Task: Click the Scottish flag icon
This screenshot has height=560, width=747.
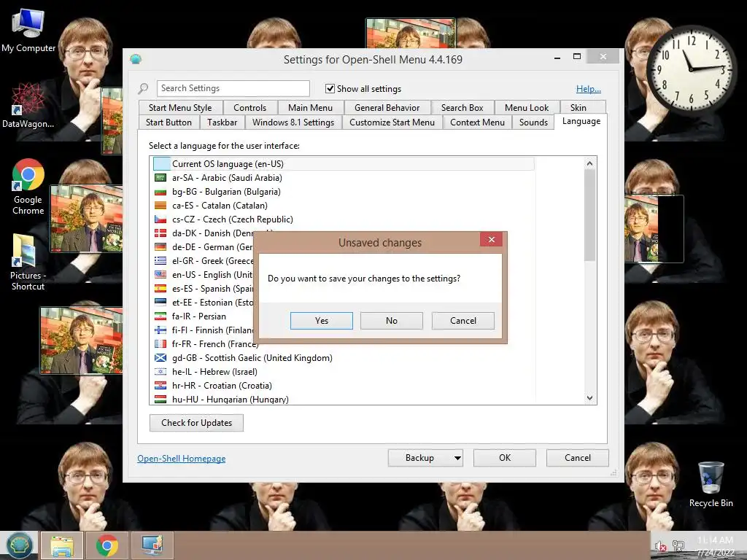Action: (160, 357)
